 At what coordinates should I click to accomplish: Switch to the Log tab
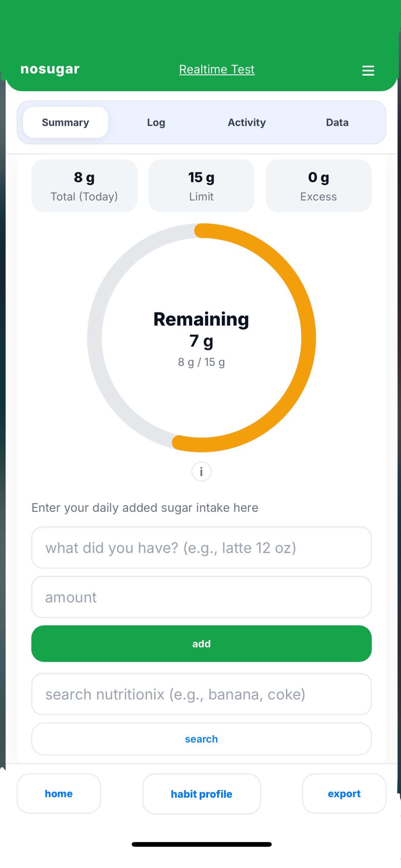point(156,122)
